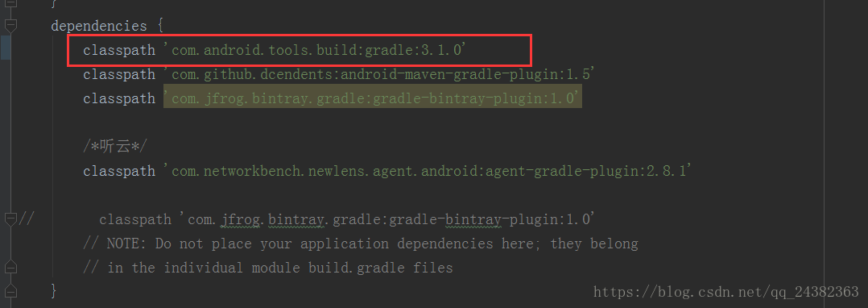Screen dimensions: 868x308
Task: Click the string 'com.android.tools.build:gradle:3.1.0'
Action: pos(316,50)
